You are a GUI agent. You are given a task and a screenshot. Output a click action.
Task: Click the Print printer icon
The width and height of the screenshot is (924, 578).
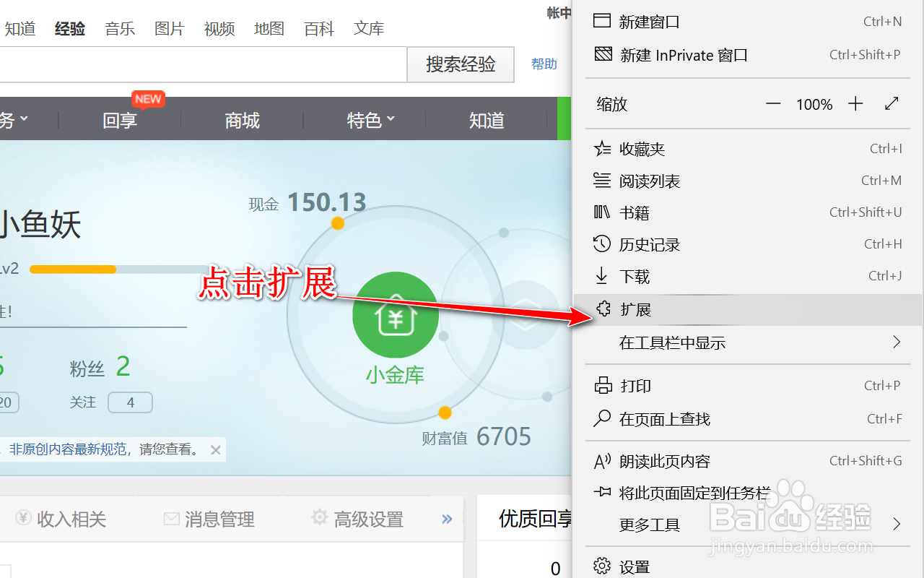click(603, 385)
